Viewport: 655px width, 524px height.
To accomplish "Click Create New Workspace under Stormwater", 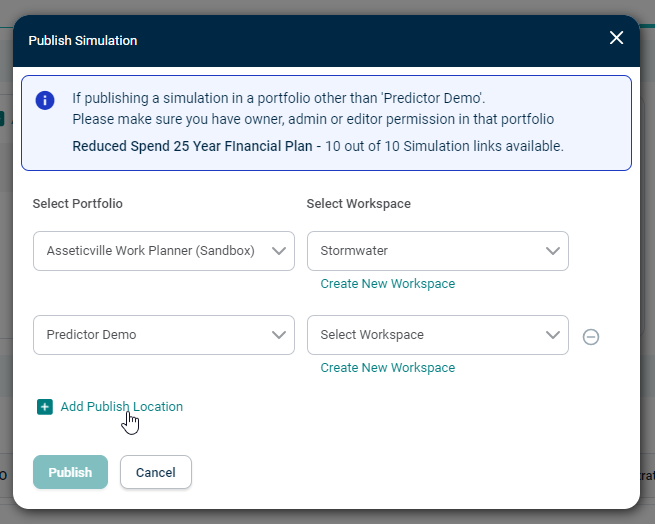I will point(388,284).
